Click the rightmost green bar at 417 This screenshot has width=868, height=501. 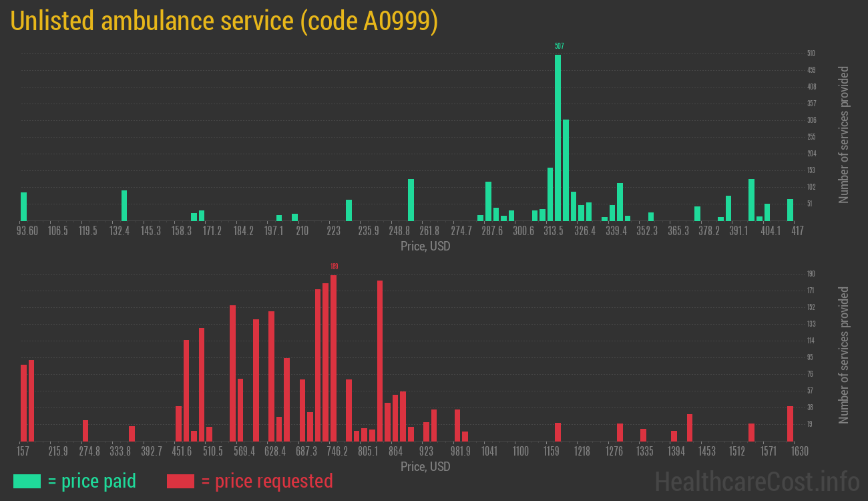pyautogui.click(x=790, y=210)
